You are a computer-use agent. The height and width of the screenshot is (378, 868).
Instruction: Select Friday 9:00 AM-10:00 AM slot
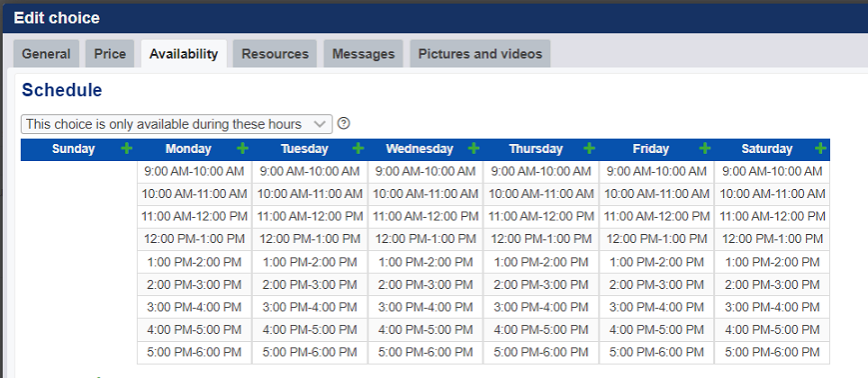tap(656, 172)
